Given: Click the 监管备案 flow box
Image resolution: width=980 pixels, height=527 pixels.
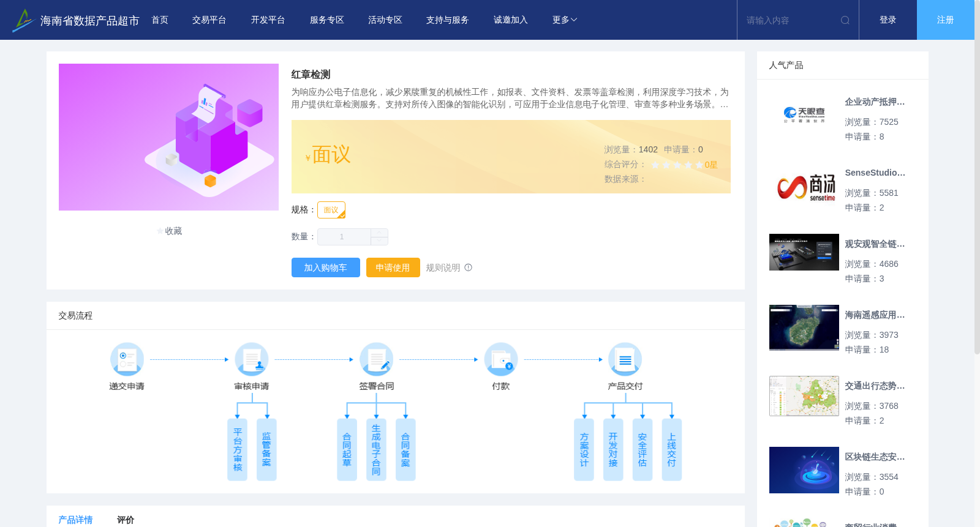Looking at the screenshot, I should [x=266, y=450].
